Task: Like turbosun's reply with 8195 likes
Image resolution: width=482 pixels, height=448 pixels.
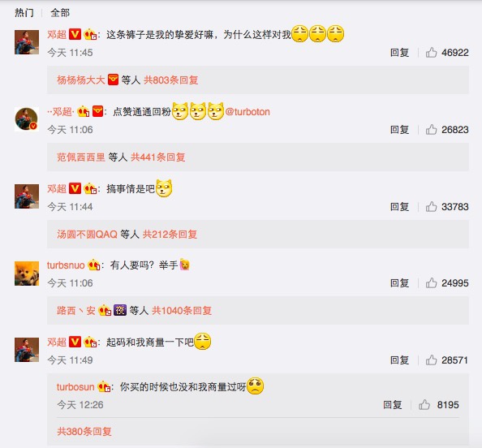Action: 424,405
